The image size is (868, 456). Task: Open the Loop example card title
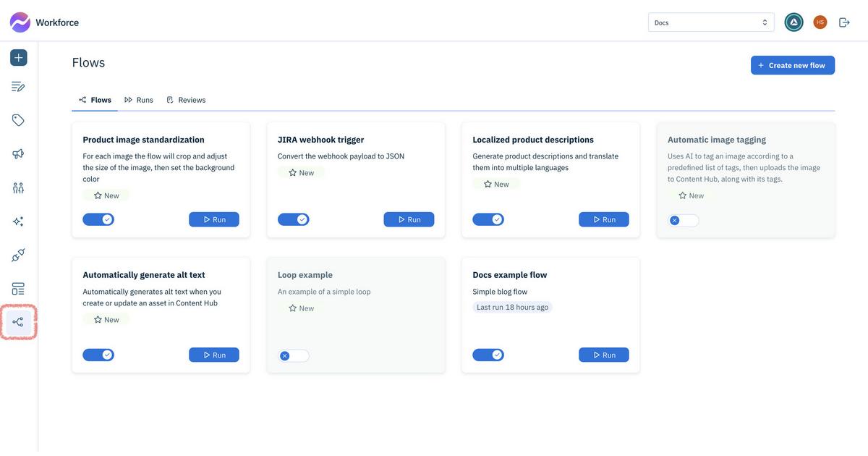click(x=305, y=275)
